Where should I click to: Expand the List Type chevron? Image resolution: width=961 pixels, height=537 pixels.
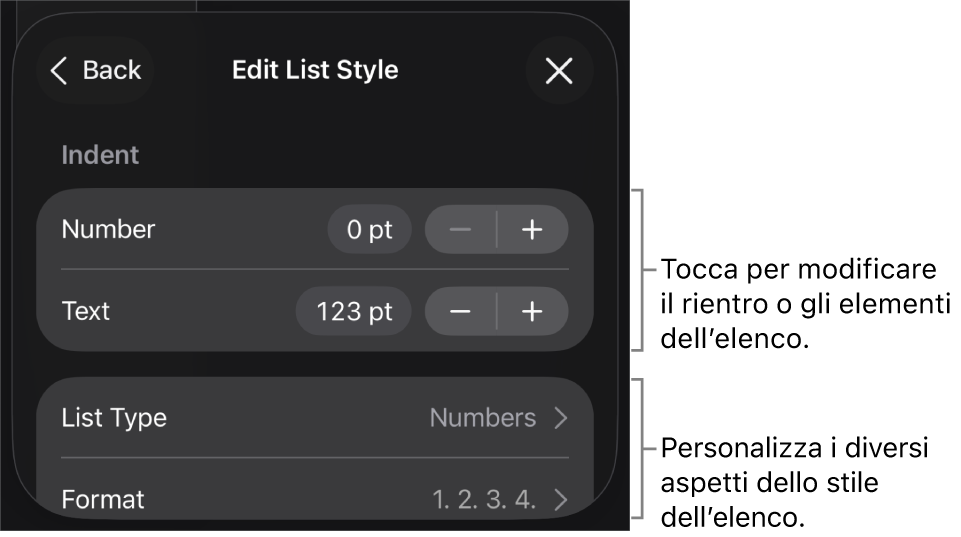pos(561,418)
